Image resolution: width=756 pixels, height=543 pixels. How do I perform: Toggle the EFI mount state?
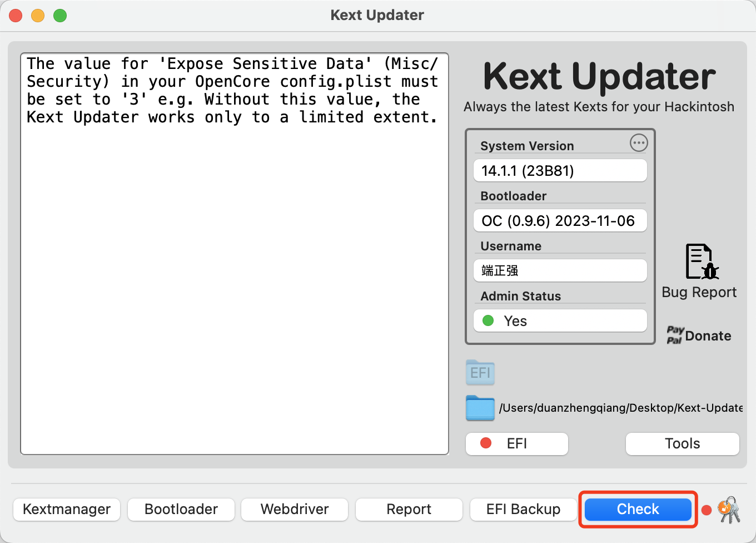tap(516, 443)
